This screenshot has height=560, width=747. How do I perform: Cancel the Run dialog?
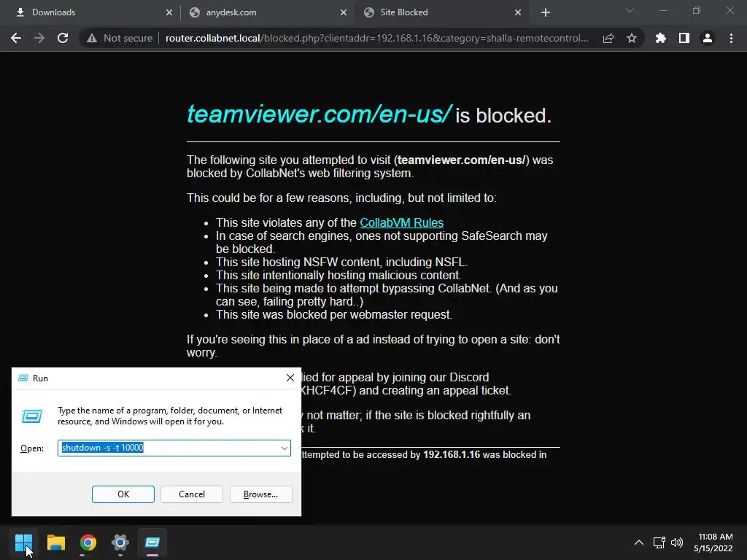coord(192,494)
